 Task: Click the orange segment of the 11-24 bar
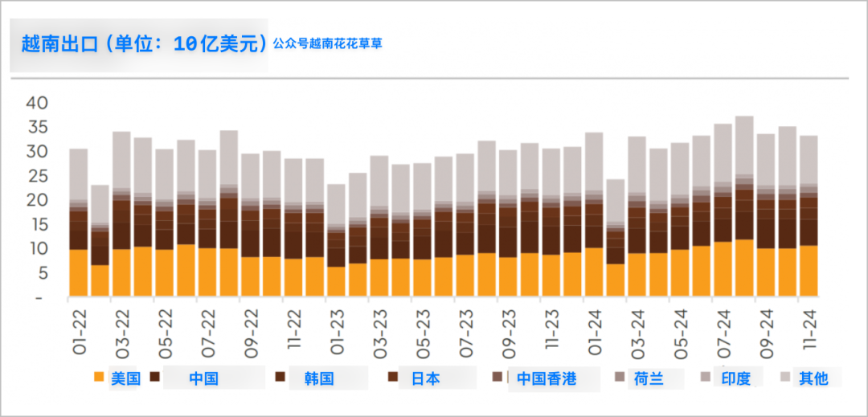coord(809,271)
